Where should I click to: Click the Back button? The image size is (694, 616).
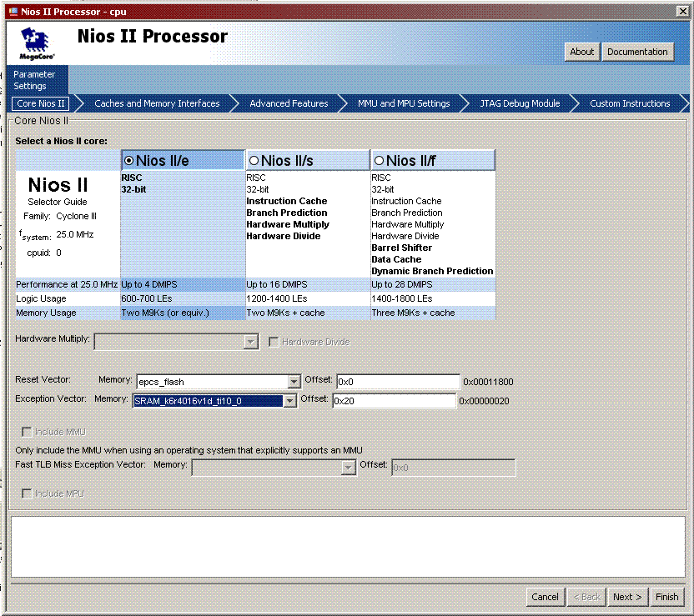click(x=587, y=597)
